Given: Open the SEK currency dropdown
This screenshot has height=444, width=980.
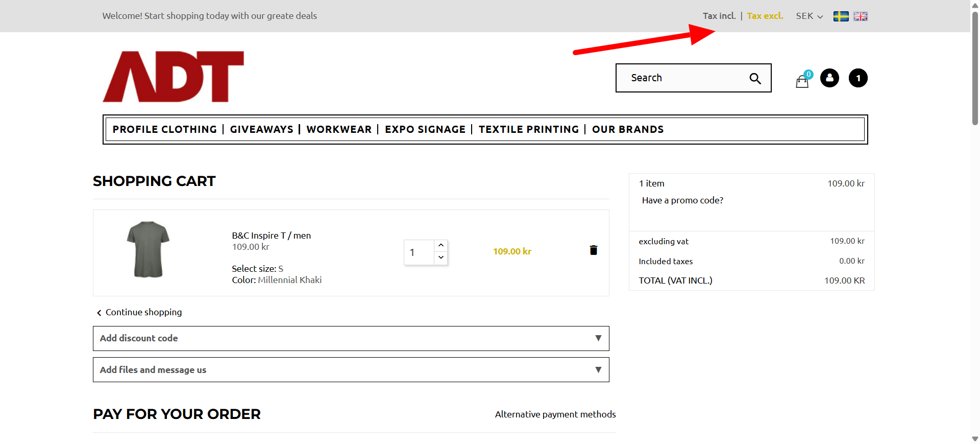Looking at the screenshot, I should tap(810, 16).
